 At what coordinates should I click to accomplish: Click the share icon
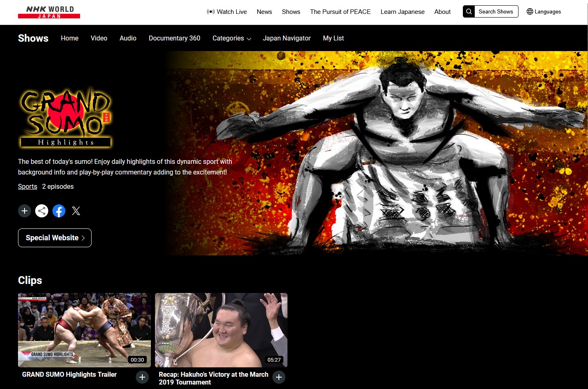[x=42, y=211]
